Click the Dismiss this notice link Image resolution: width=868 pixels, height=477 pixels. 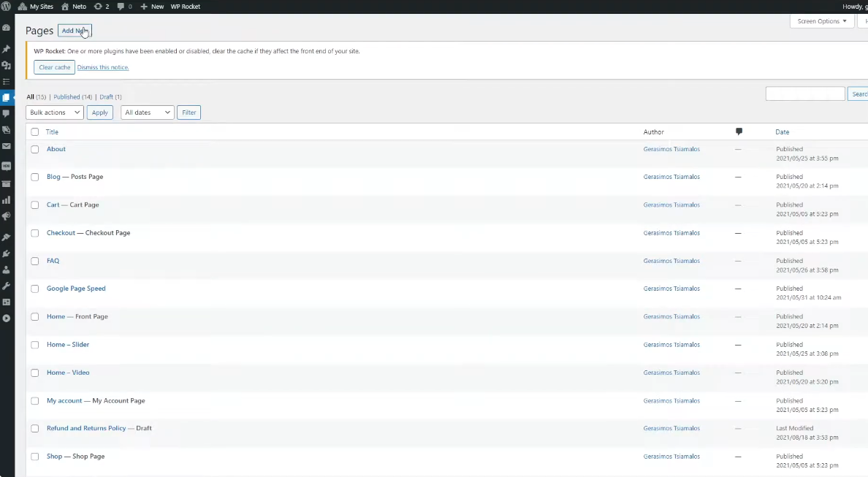coord(103,67)
